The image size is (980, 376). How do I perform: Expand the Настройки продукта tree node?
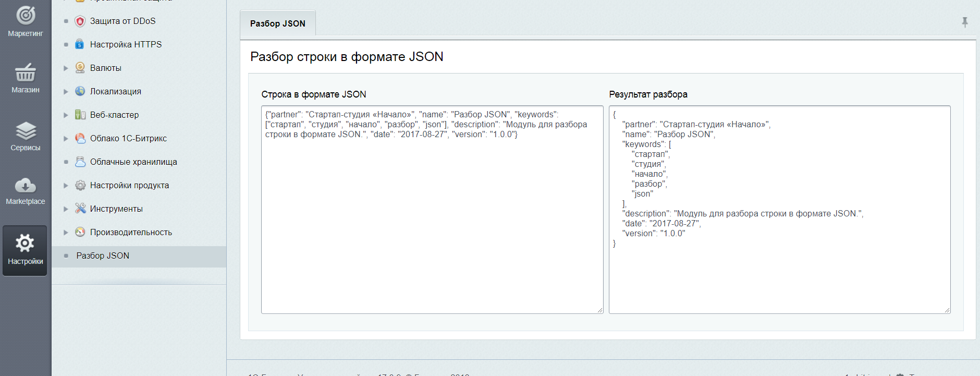click(66, 186)
